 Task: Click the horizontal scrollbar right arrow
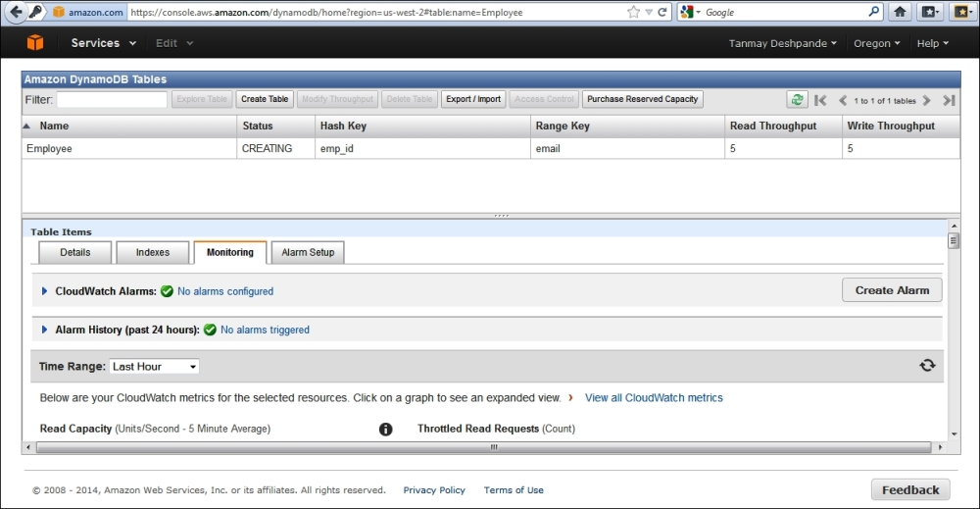tap(940, 448)
